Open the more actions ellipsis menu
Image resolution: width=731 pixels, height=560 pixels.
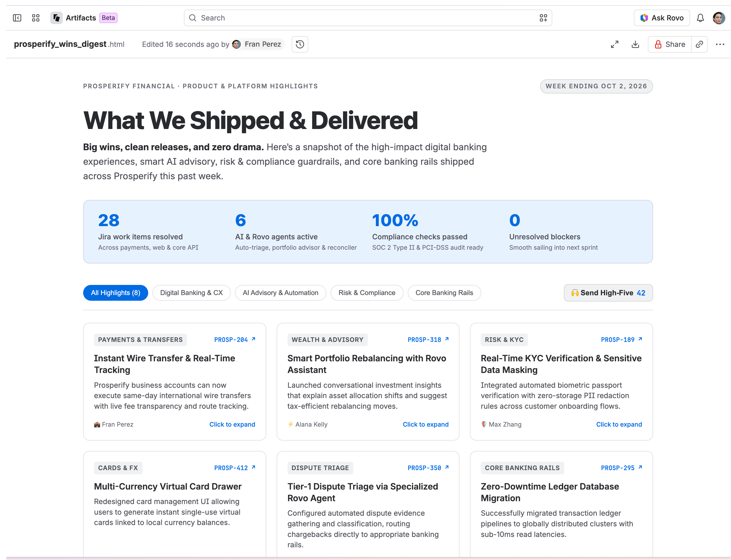[x=720, y=44]
